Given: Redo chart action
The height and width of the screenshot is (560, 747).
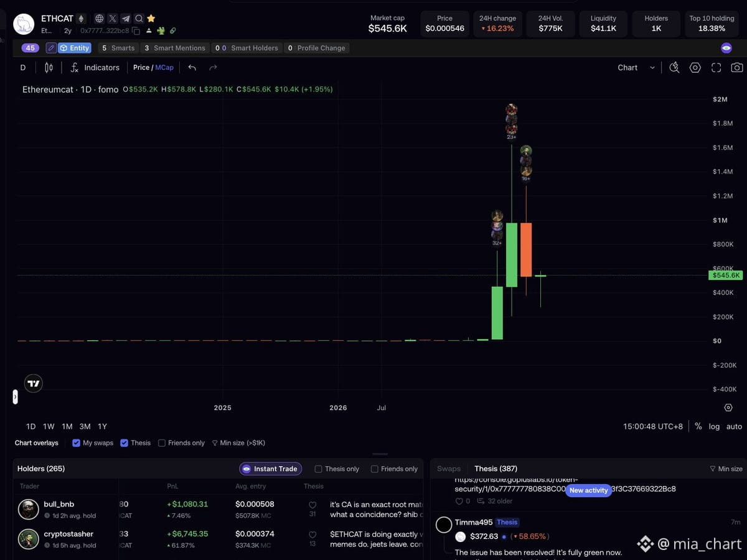Looking at the screenshot, I should (213, 67).
